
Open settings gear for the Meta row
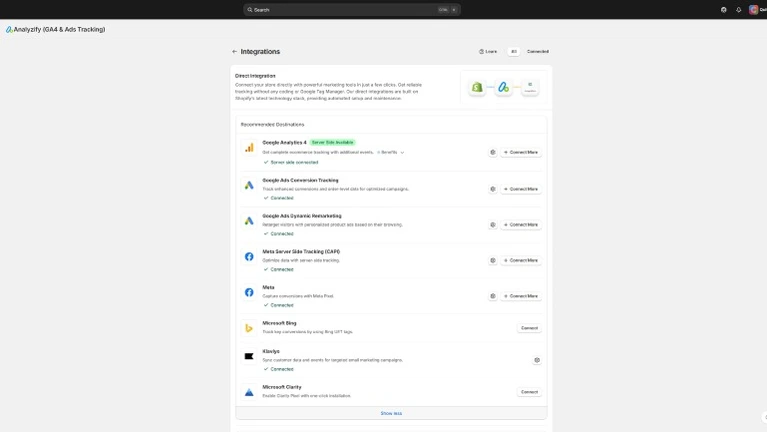coord(493,296)
